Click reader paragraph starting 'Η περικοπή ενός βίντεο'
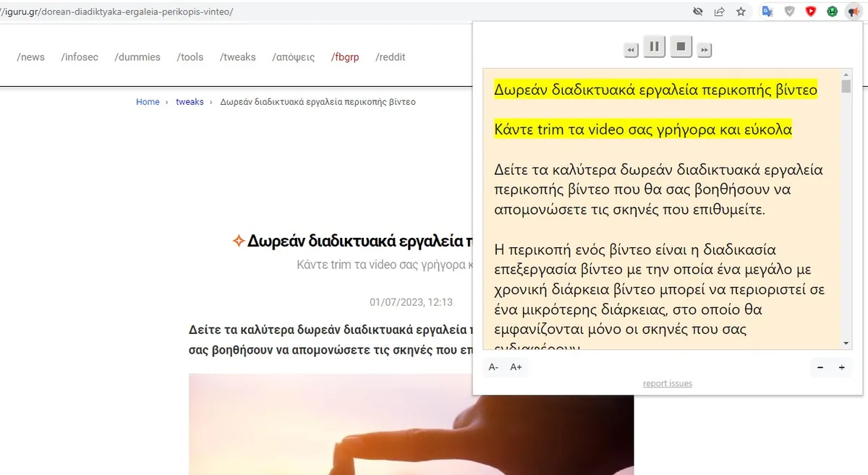868x475 pixels. click(659, 299)
